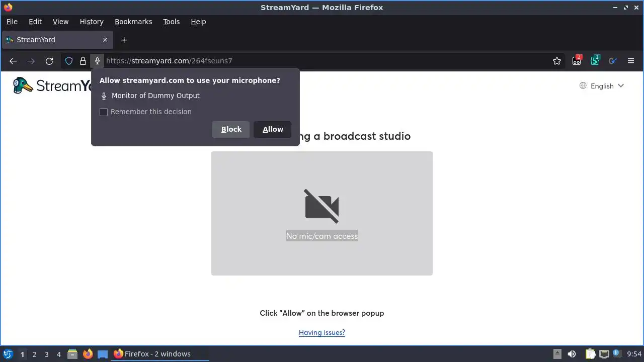Click the Firefox - 2 windows taskbar button
The image size is (644, 362).
pos(160,354)
